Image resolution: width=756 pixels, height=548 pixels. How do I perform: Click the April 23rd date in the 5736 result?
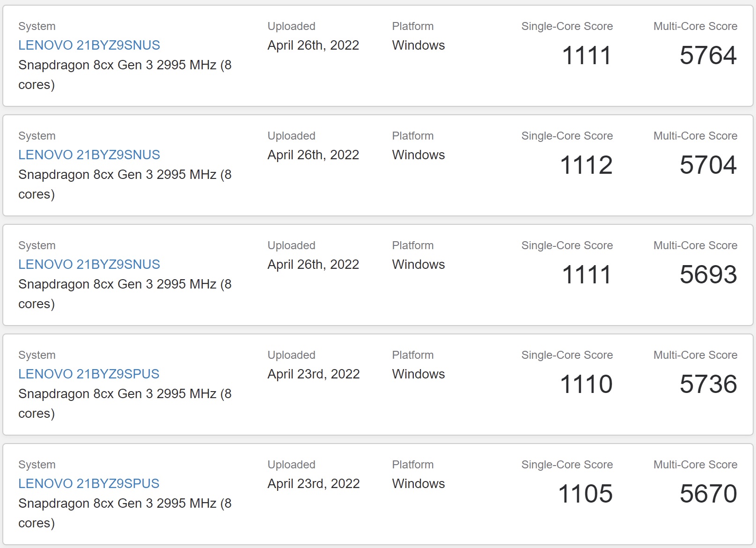[x=314, y=374]
